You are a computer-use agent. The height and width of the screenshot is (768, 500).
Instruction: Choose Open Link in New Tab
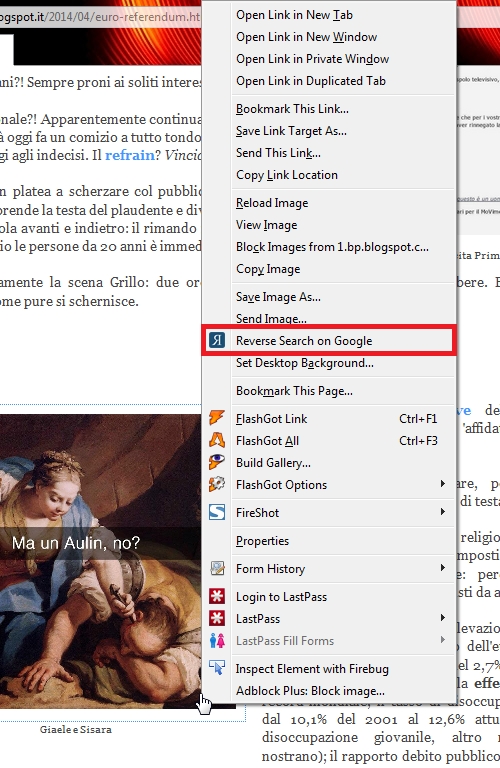point(329,15)
